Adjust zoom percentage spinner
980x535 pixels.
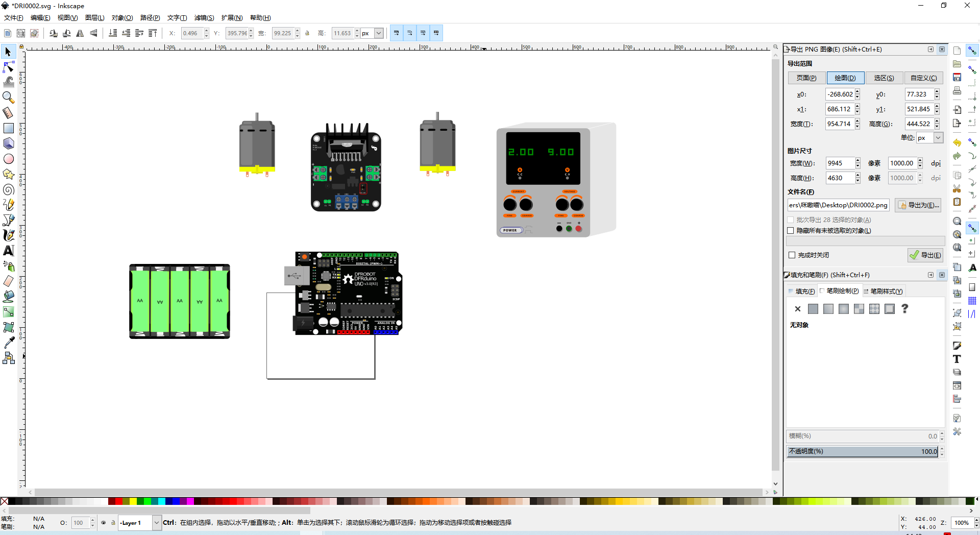tap(976, 523)
